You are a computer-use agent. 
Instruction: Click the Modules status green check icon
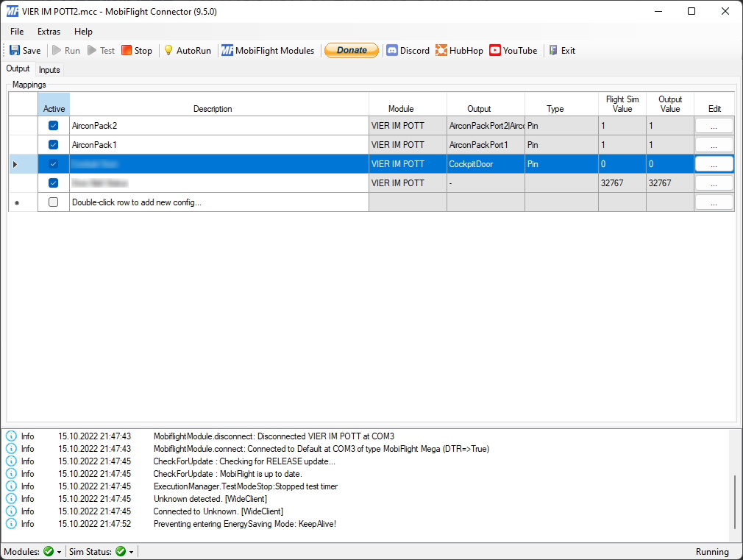(49, 551)
